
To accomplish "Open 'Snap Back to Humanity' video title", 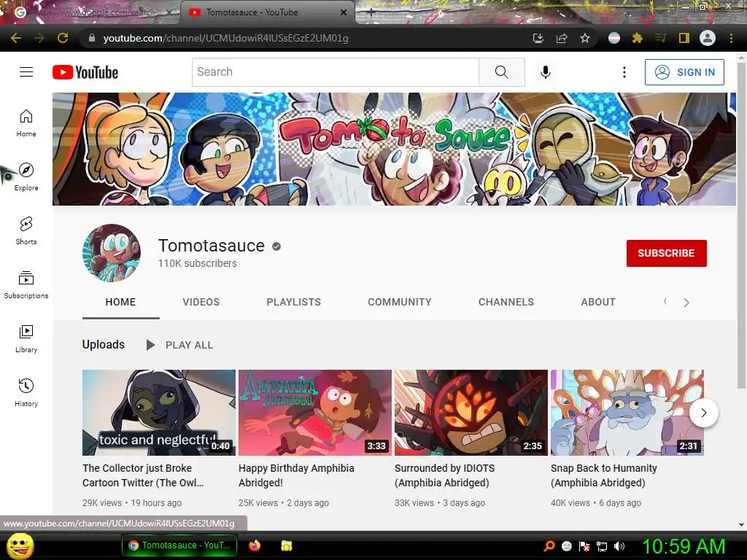I will [x=603, y=475].
